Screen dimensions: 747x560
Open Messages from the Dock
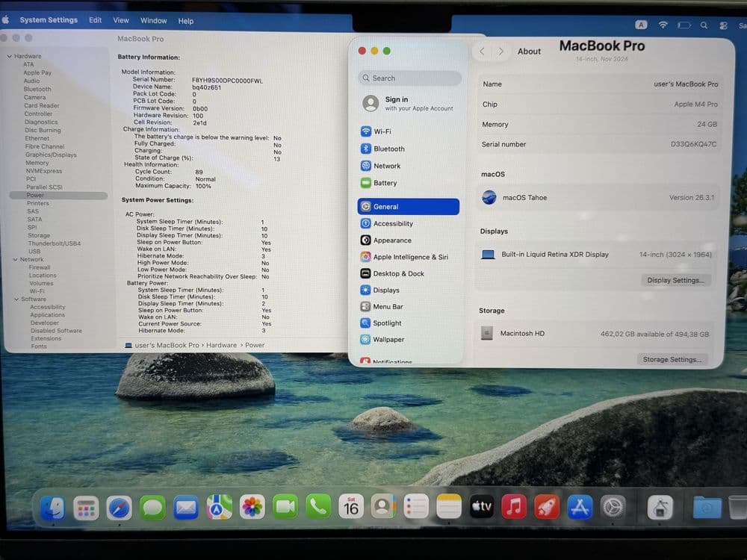(x=152, y=508)
